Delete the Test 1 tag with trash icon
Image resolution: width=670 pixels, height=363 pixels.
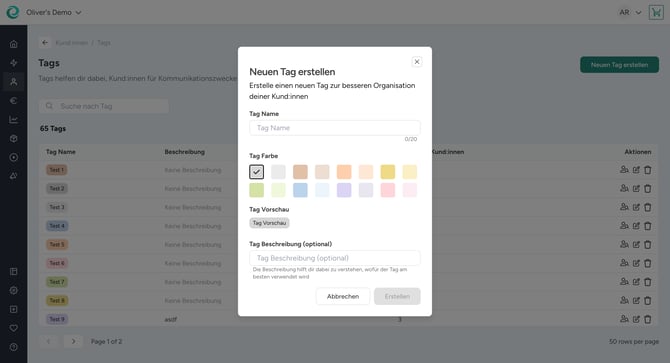[x=648, y=170]
